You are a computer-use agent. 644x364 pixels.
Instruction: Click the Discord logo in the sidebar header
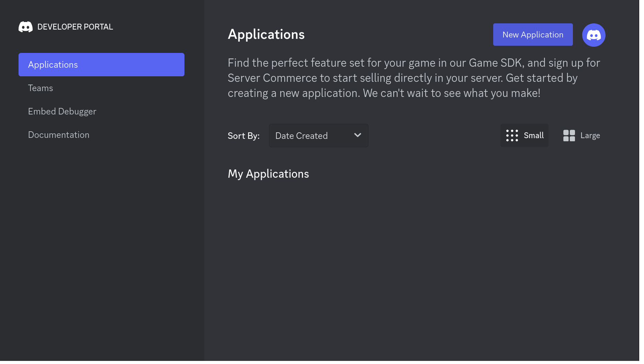point(25,26)
